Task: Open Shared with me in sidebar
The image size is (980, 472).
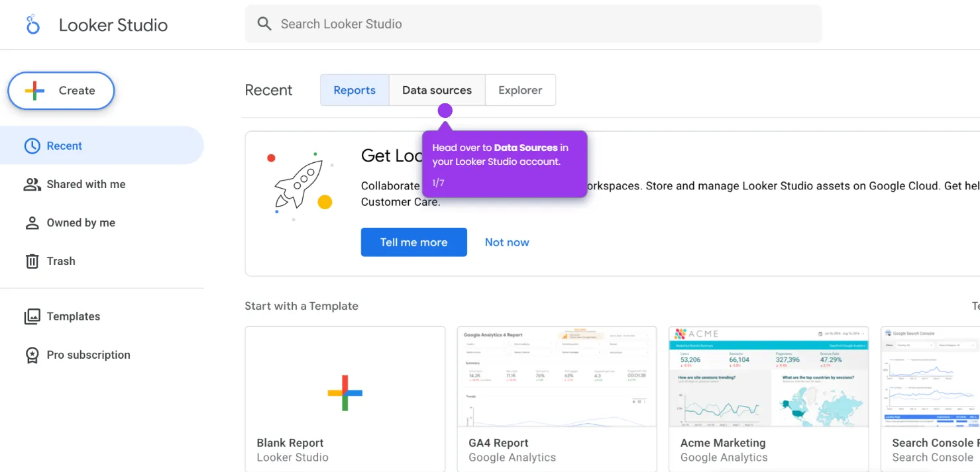Action: (x=101, y=184)
